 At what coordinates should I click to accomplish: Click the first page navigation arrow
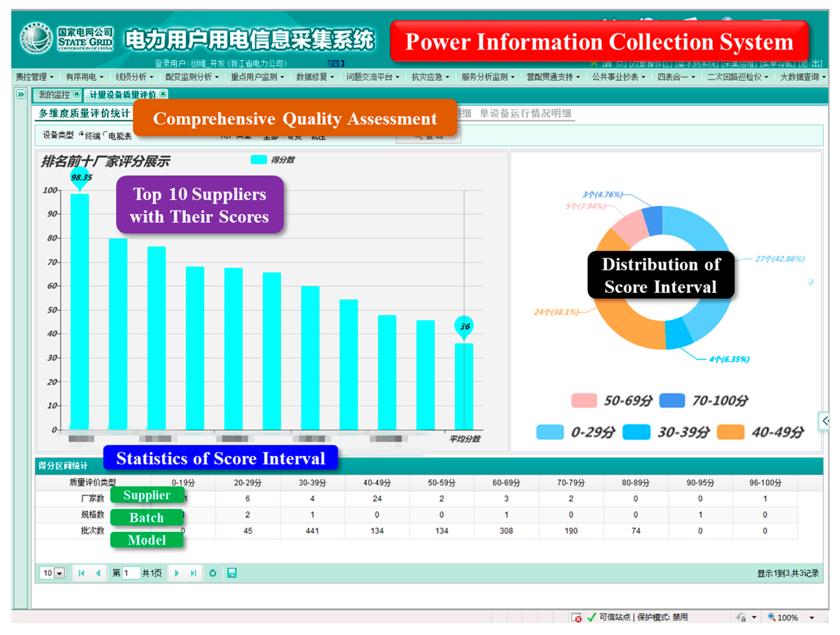pyautogui.click(x=81, y=573)
